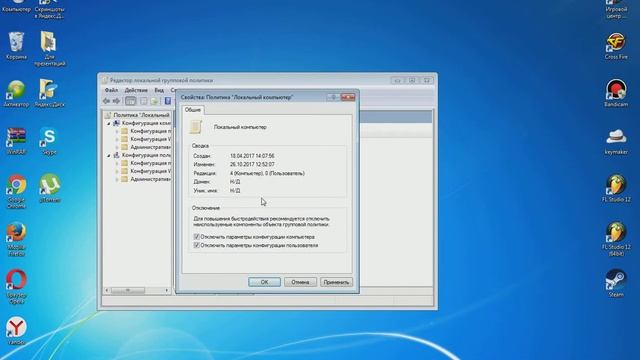
Task: Click the tree pane horizontal scrollbar thumb
Action: [x=128, y=291]
